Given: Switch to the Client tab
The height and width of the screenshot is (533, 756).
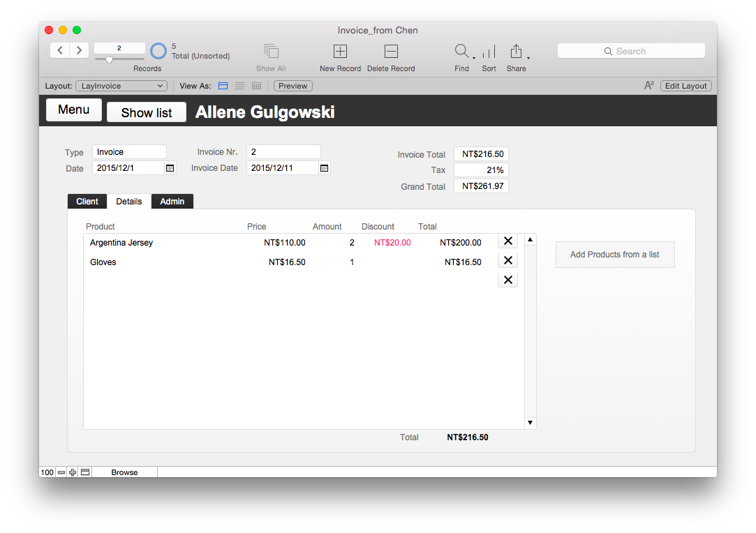Looking at the screenshot, I should tap(87, 202).
